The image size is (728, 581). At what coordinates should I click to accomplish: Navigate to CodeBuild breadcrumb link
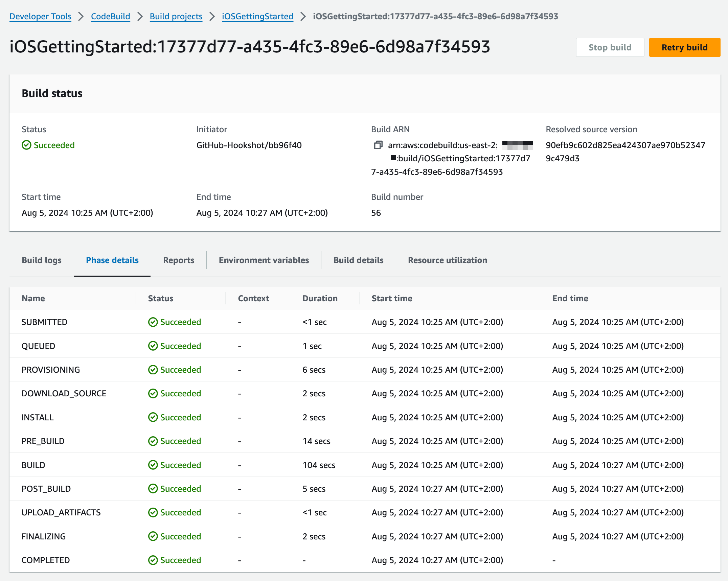pos(110,16)
